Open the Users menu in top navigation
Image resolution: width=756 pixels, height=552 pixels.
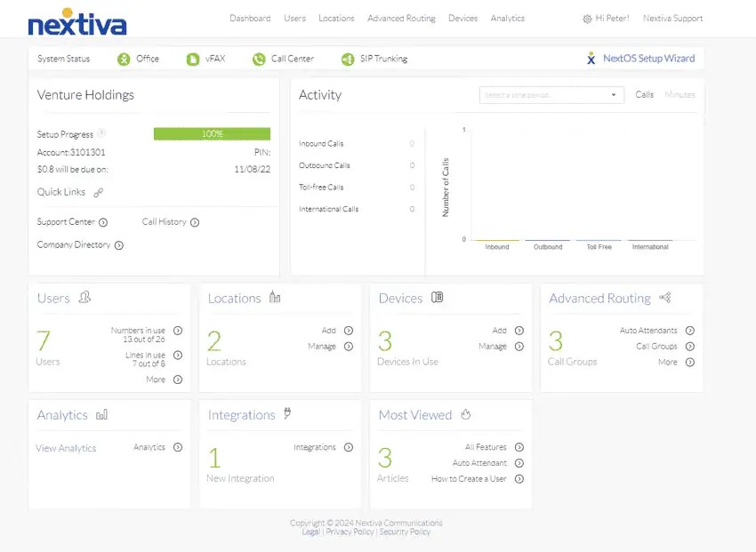(294, 19)
